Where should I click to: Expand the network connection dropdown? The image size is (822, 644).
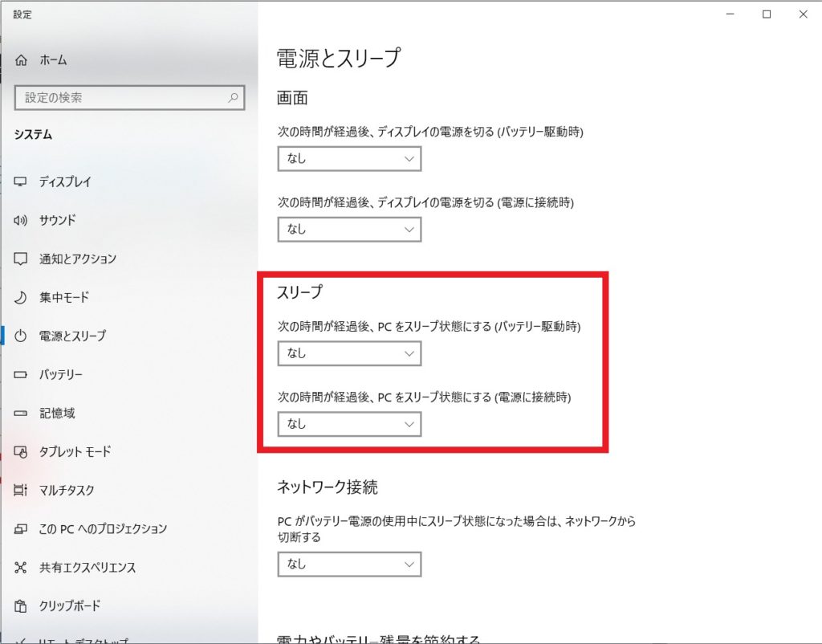click(349, 565)
